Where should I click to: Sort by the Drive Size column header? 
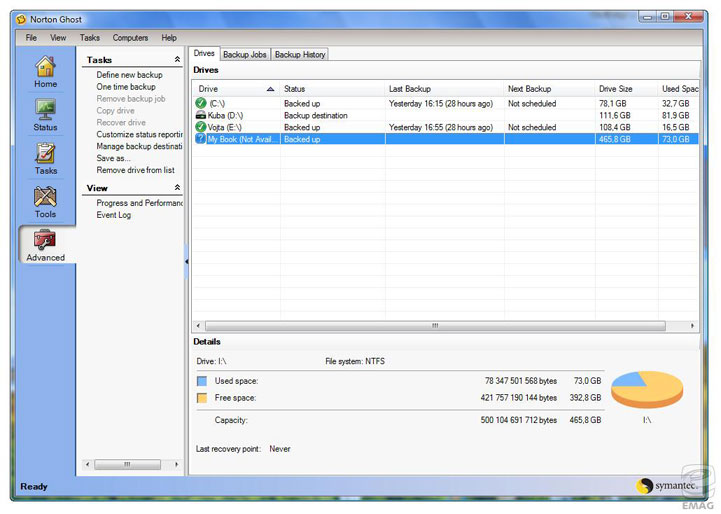click(x=626, y=89)
